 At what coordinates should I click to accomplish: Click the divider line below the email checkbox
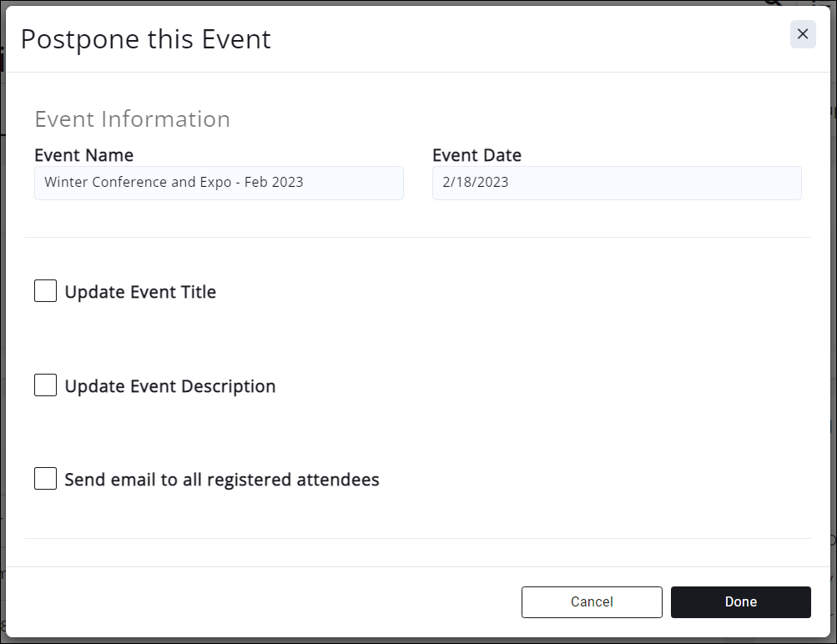tap(417, 539)
